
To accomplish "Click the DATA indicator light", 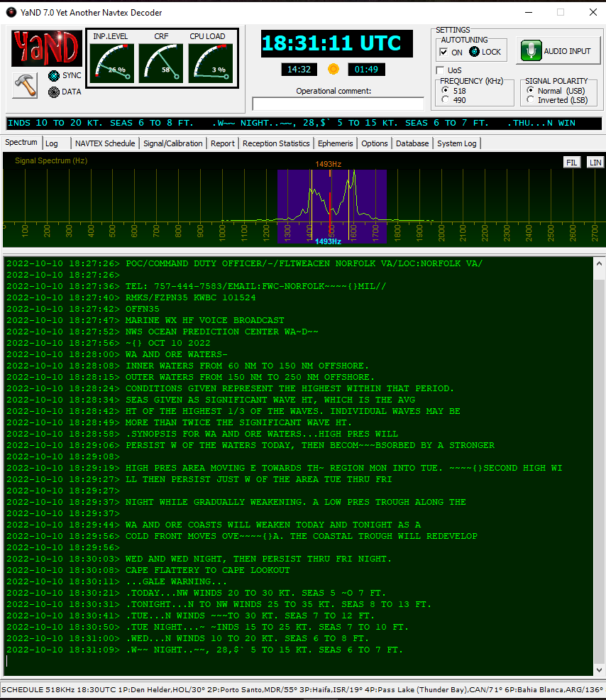I will (54, 92).
